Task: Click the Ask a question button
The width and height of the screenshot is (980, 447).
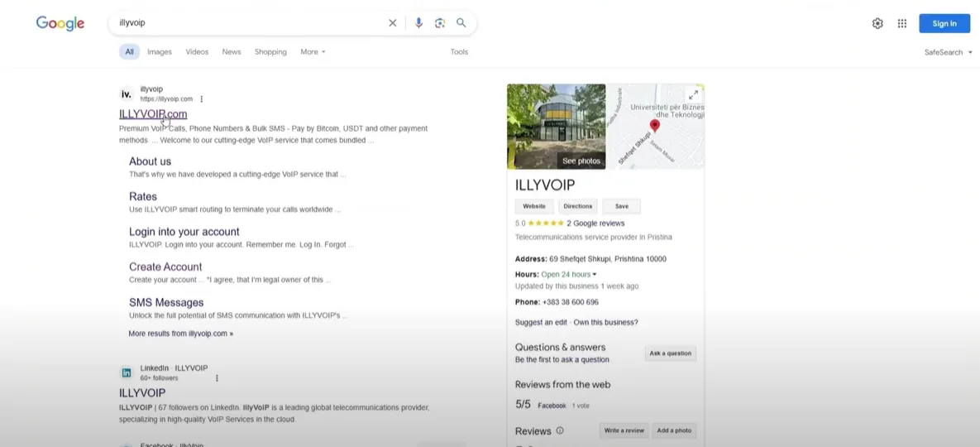Action: coord(671,353)
